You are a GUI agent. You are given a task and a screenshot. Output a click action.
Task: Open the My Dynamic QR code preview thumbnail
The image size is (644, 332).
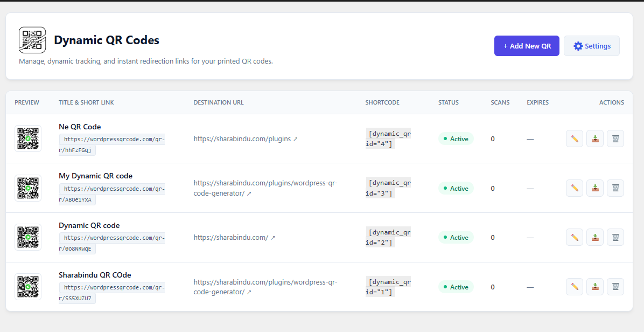(28, 188)
